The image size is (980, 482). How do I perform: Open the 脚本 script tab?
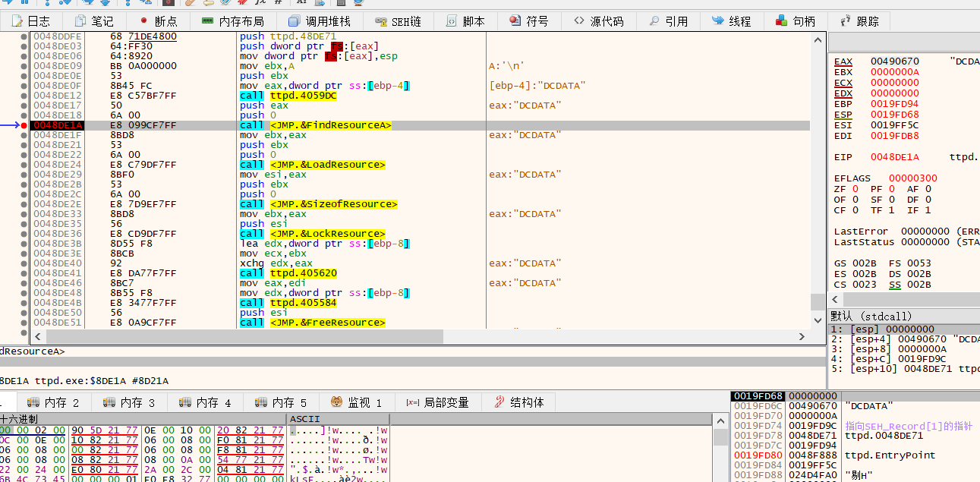466,21
